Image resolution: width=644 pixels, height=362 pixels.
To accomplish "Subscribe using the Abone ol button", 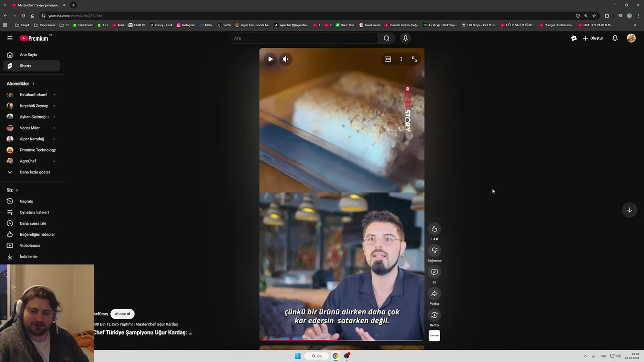I will [x=122, y=314].
